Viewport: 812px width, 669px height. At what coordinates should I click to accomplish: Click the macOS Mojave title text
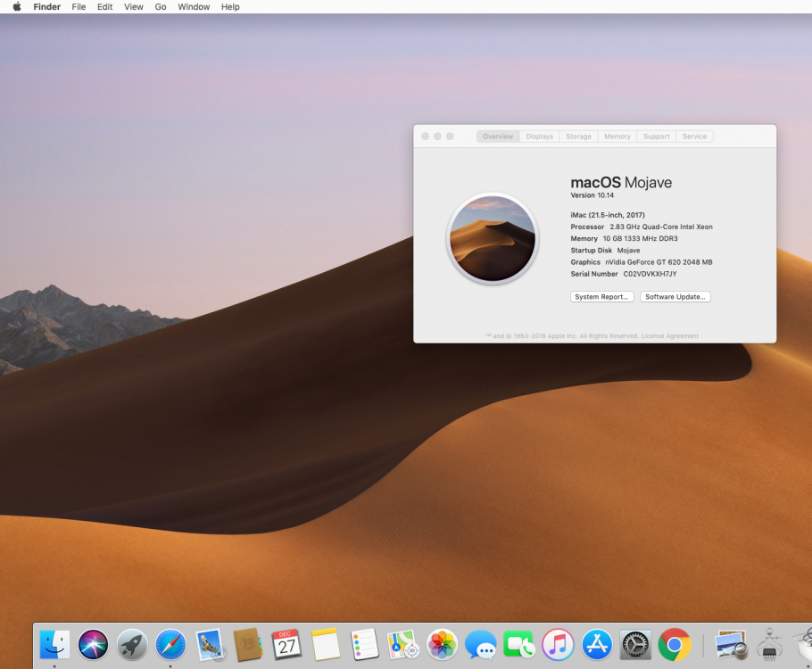point(621,182)
